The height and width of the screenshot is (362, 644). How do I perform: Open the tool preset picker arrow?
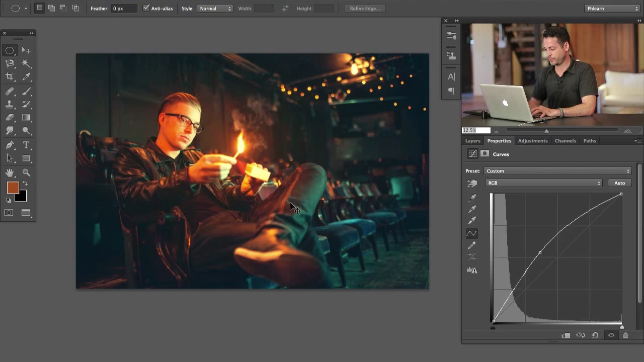click(26, 9)
